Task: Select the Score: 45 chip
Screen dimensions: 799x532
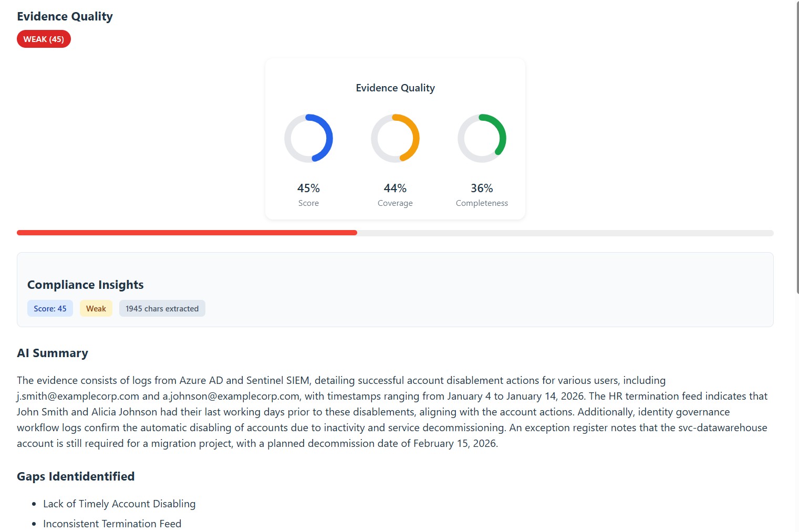Action: tap(50, 309)
